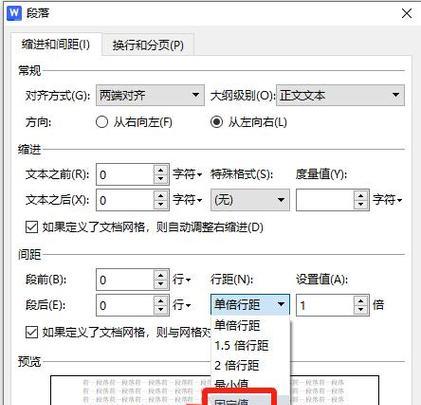Click the 段前(B) input field
Viewport: 421px width, 405px height.
tap(125, 279)
